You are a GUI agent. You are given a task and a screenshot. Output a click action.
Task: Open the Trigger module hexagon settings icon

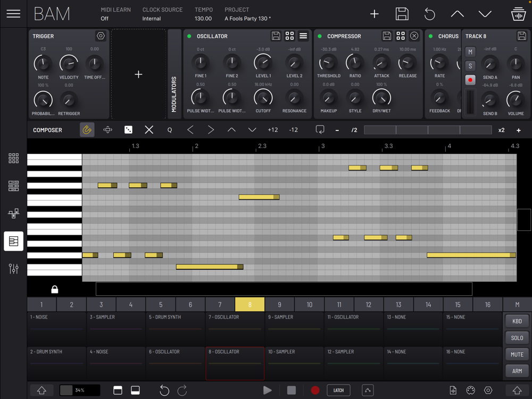click(101, 36)
